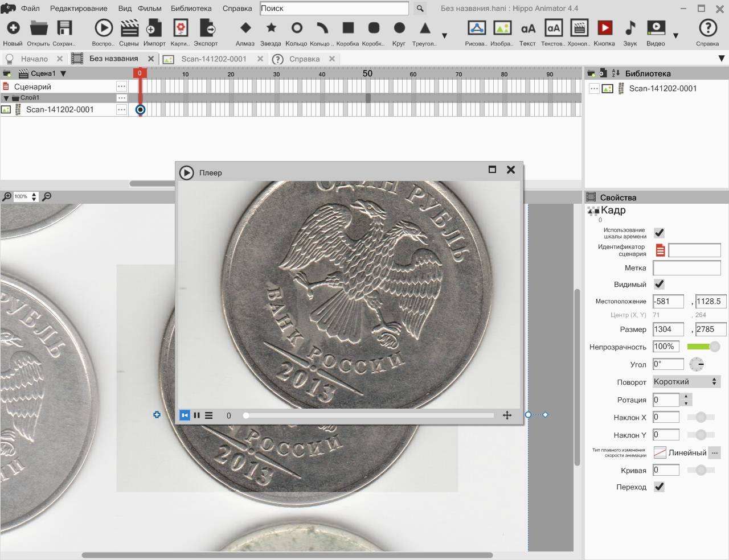Insert a Хронол.. timeline element
This screenshot has height=560, width=729.
(579, 28)
